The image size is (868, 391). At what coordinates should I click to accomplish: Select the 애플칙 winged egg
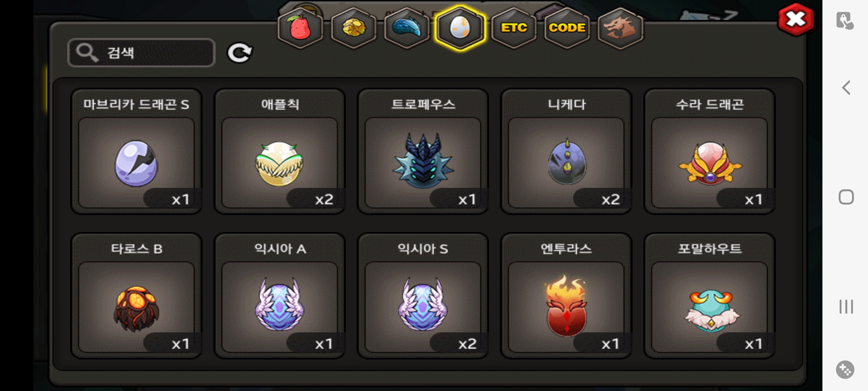click(280, 151)
